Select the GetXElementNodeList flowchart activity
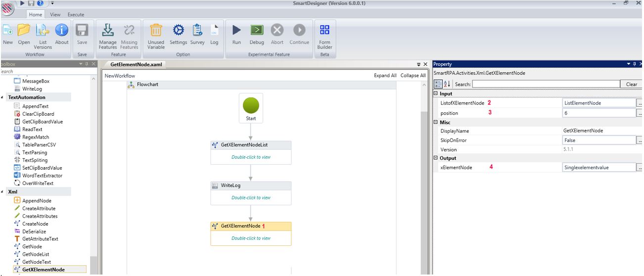The width and height of the screenshot is (644, 276). [x=251, y=145]
